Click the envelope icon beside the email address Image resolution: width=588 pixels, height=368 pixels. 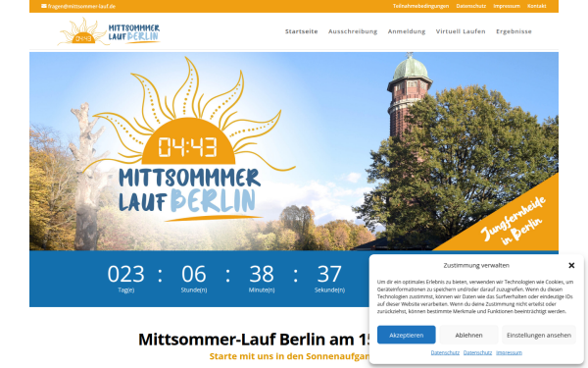pos(44,6)
